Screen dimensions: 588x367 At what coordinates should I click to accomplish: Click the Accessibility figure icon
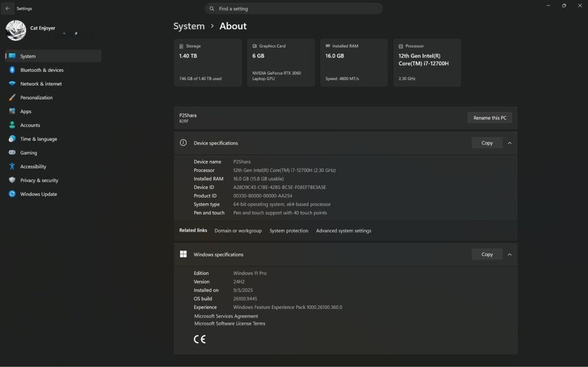12,166
